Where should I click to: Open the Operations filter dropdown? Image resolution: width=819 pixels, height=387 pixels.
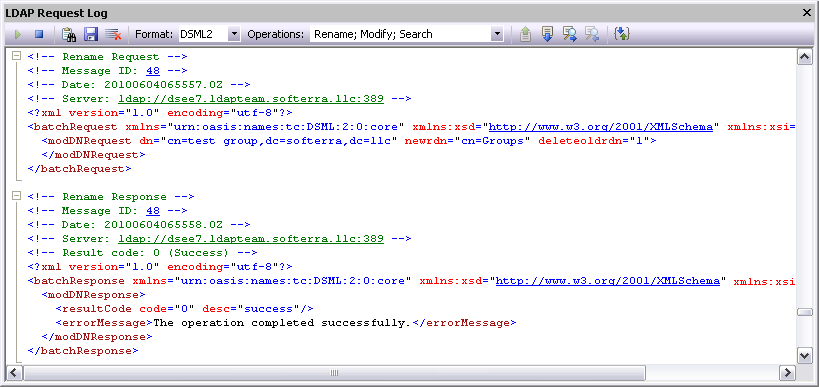pos(497,34)
